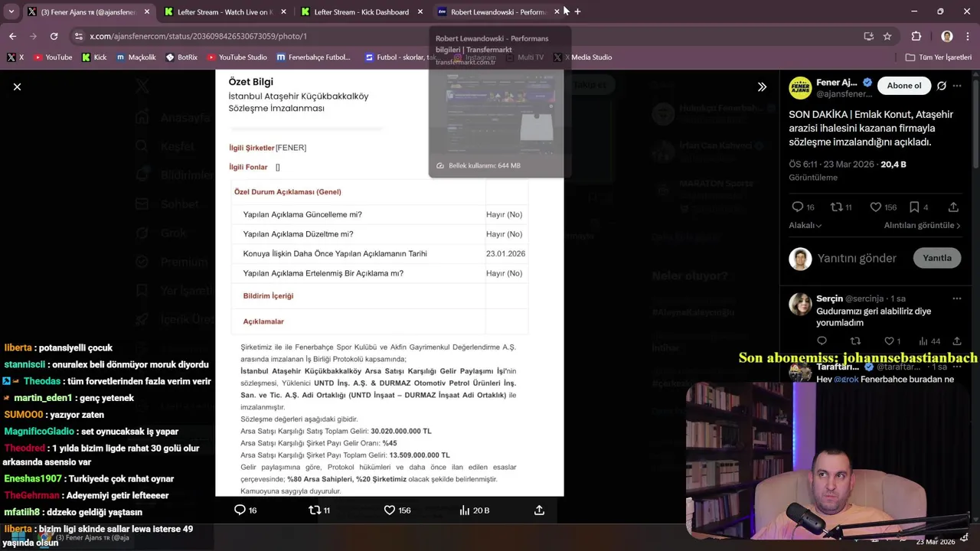980x551 pixels.
Task: Open the YouTube bookmark
Action: click(52, 57)
